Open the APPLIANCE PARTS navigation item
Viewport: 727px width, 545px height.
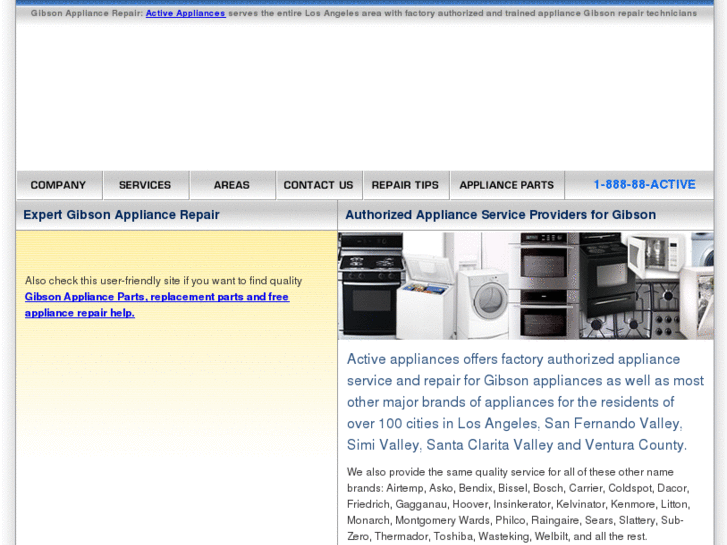pos(507,185)
